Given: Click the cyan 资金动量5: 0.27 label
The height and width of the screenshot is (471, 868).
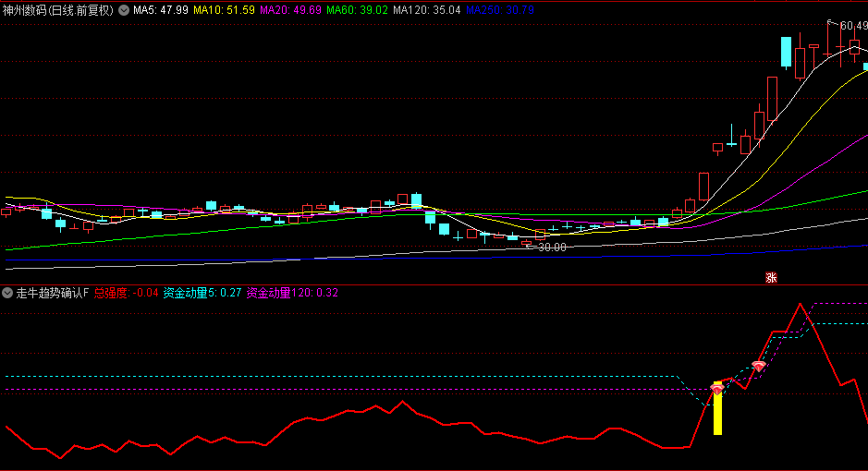Looking at the screenshot, I should (x=202, y=293).
